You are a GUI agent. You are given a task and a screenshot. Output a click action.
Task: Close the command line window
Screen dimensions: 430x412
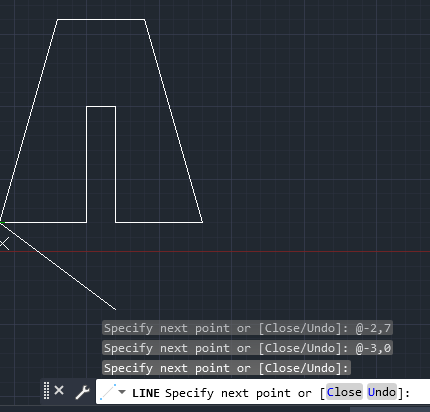tap(59, 390)
